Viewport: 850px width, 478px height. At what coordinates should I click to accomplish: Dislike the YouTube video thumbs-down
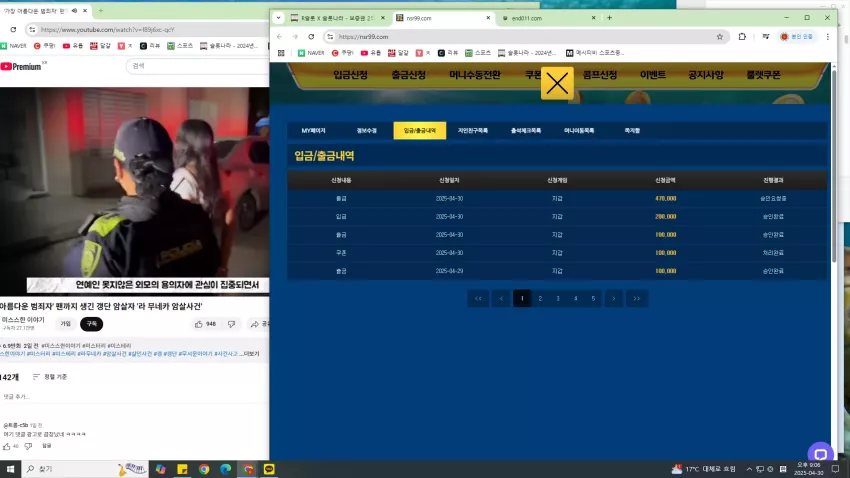pyautogui.click(x=231, y=324)
